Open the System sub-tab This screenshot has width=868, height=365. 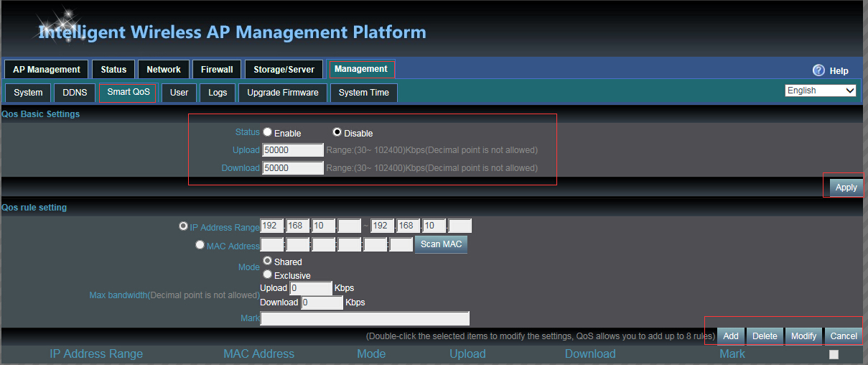click(x=28, y=93)
